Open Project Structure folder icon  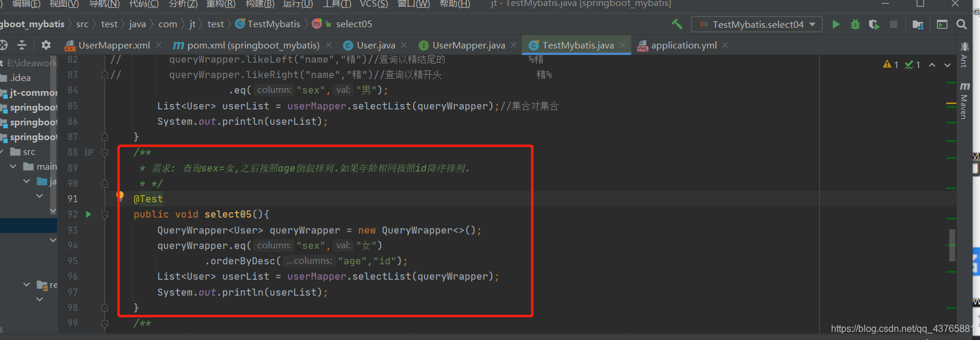pyautogui.click(x=918, y=24)
